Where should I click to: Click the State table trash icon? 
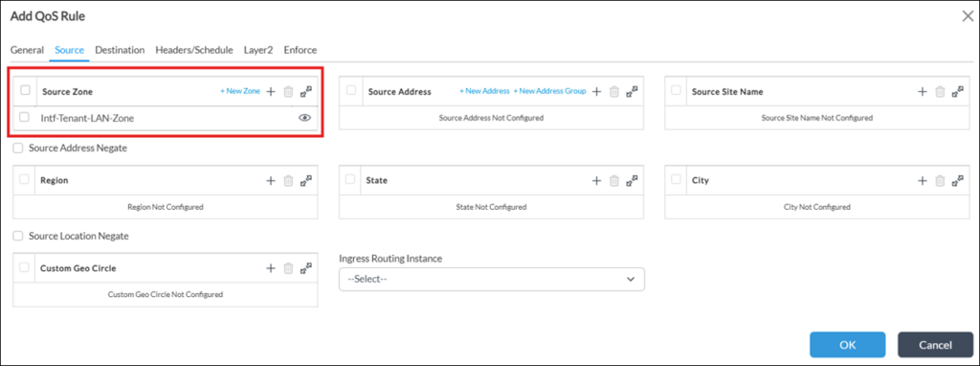point(614,181)
